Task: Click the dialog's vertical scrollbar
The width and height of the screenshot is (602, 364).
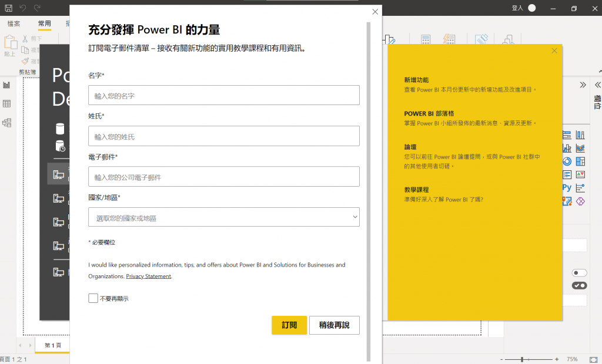Action: coord(369,192)
